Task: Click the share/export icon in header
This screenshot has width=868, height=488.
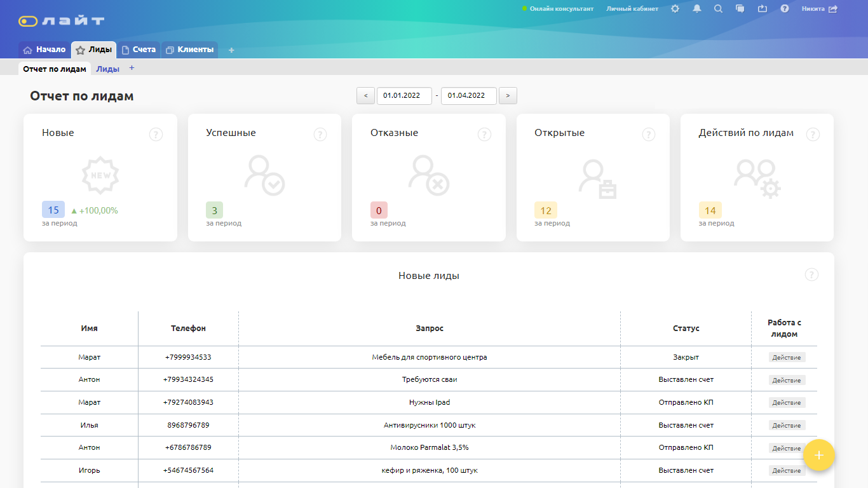Action: tap(763, 9)
